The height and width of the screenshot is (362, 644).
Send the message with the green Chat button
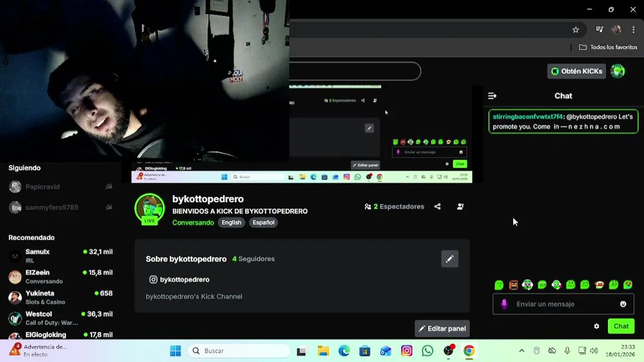[x=621, y=326]
